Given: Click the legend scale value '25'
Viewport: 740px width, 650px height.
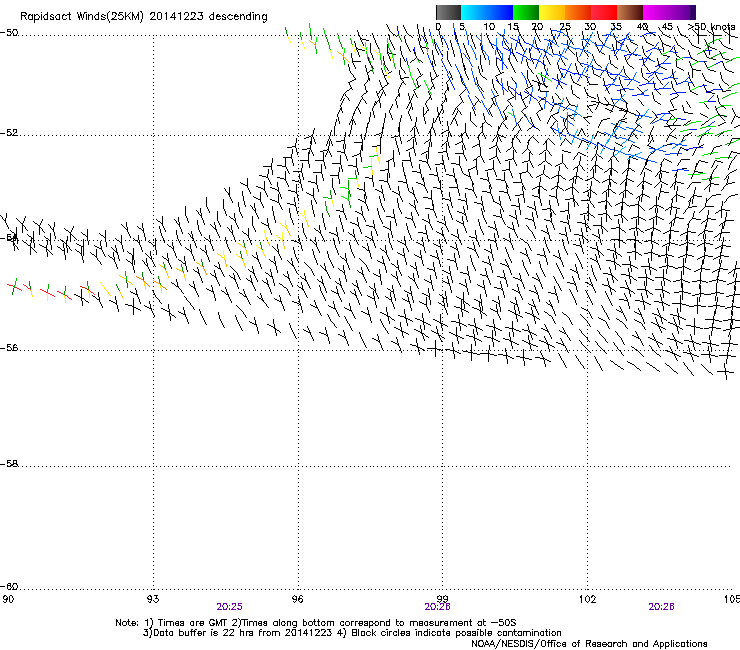Looking at the screenshot, I should pyautogui.click(x=565, y=26).
